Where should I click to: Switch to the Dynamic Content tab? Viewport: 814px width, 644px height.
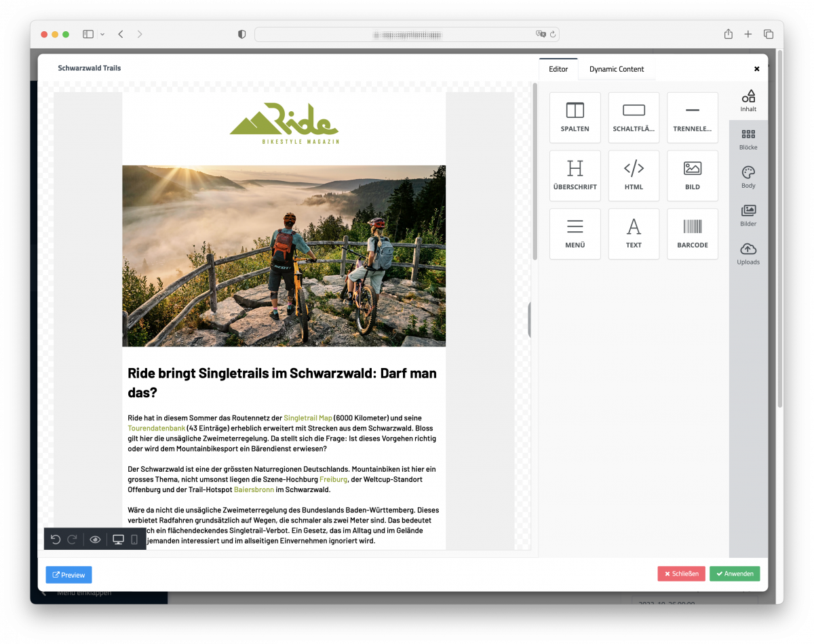coord(617,69)
